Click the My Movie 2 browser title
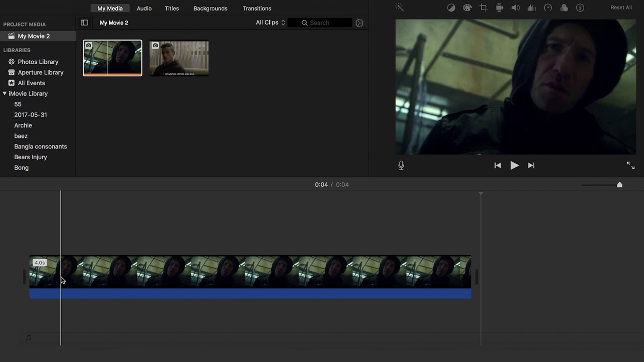This screenshot has width=644, height=362. coord(114,22)
